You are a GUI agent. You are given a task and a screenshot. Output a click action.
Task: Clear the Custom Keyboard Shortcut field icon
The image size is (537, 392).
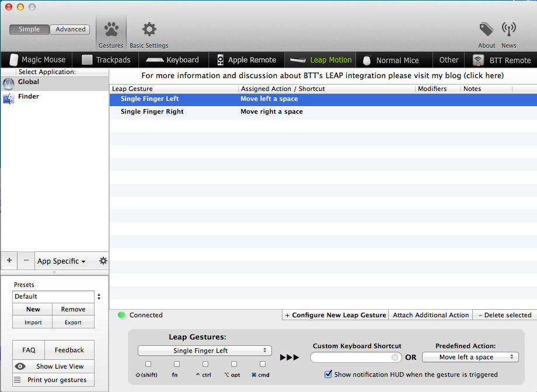(x=395, y=357)
